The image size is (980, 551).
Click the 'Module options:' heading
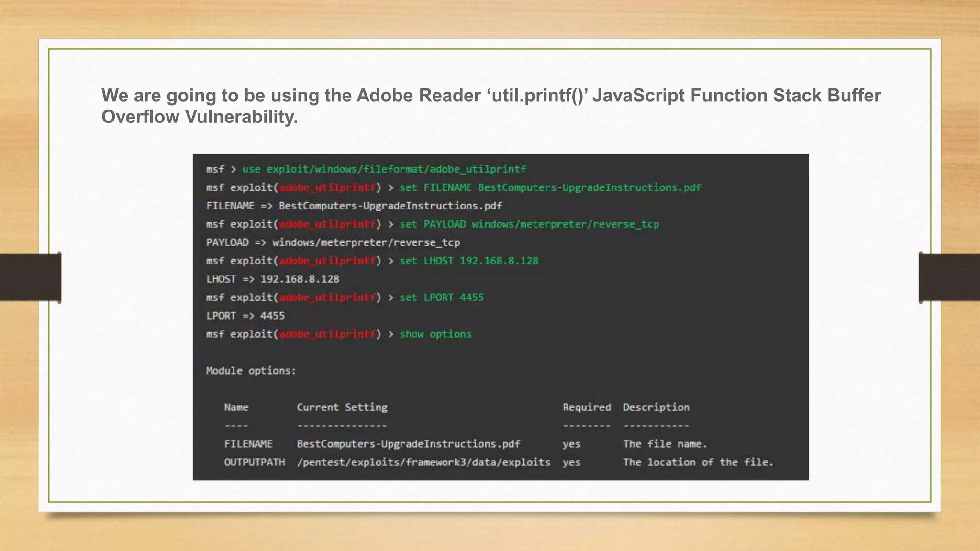click(x=251, y=371)
